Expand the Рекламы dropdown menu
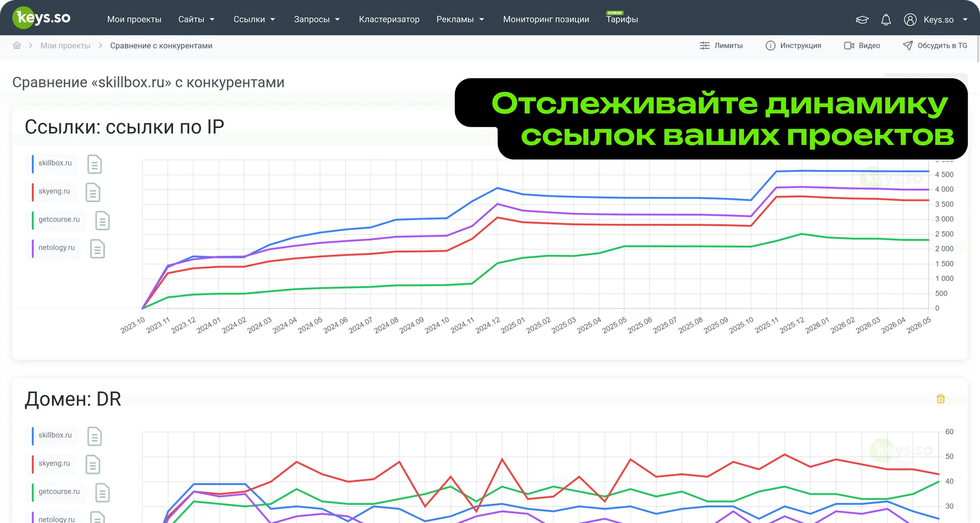980x523 pixels. 460,19
